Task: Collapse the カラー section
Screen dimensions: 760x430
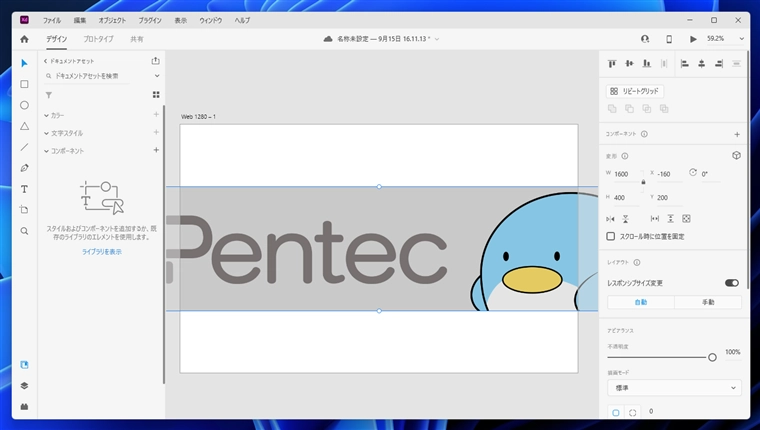Action: (x=47, y=115)
